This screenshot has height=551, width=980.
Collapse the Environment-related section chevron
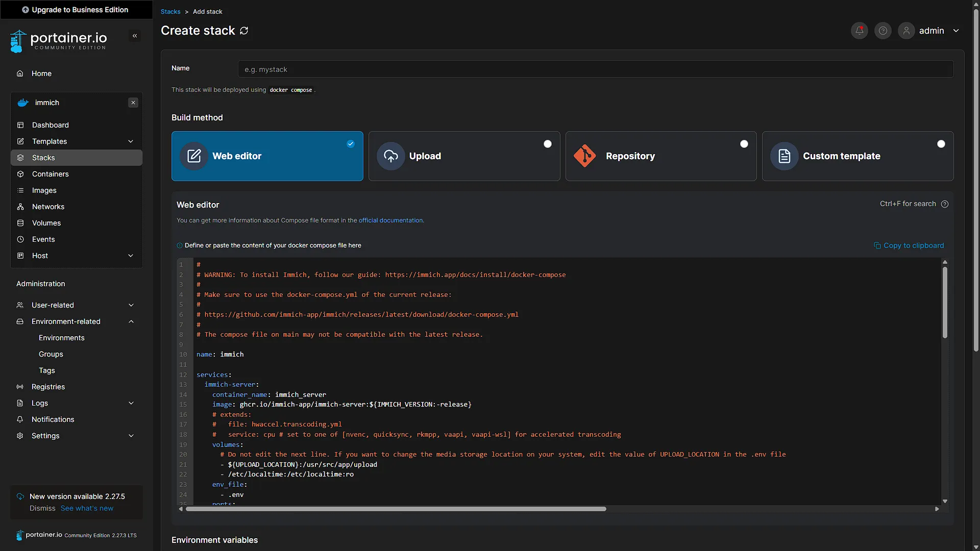pos(131,321)
